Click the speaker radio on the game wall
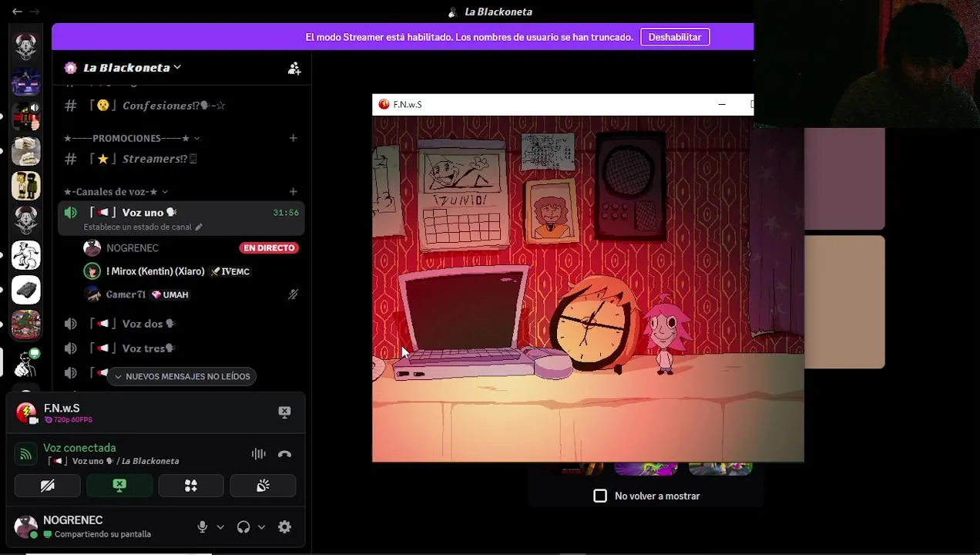Viewport: 980px width, 555px height. tap(630, 187)
